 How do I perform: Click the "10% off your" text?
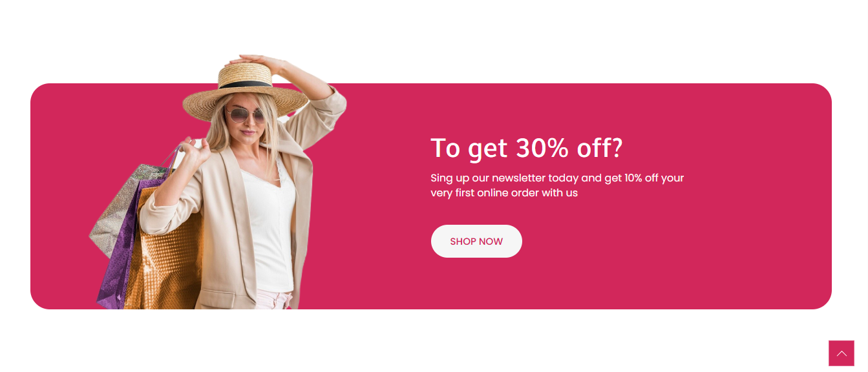(654, 178)
